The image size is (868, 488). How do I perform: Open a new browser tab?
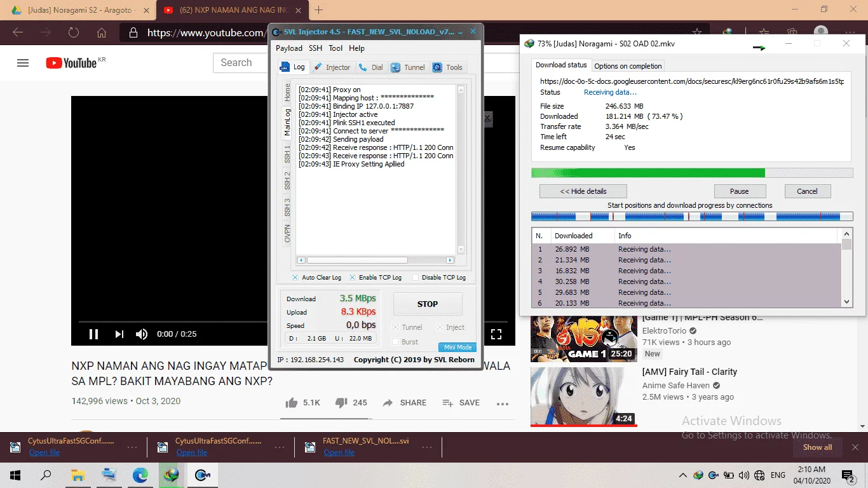click(x=319, y=10)
